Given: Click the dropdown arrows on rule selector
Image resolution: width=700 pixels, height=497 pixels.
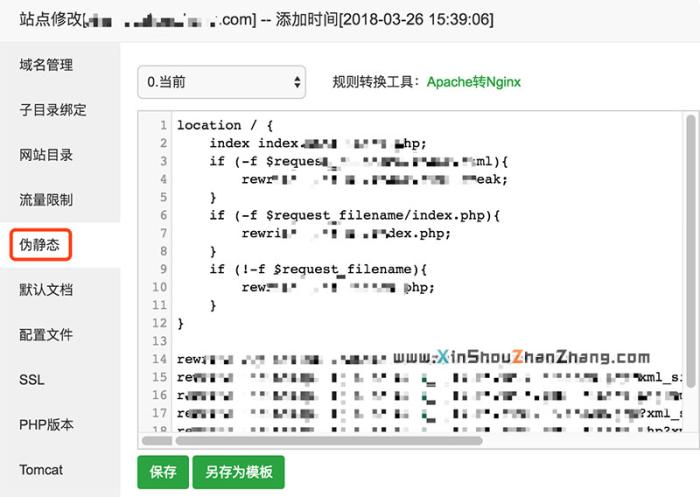Looking at the screenshot, I should coord(297,82).
